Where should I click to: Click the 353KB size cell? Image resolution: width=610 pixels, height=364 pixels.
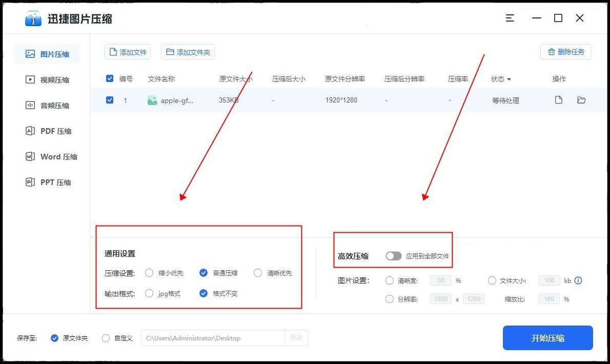click(x=229, y=100)
